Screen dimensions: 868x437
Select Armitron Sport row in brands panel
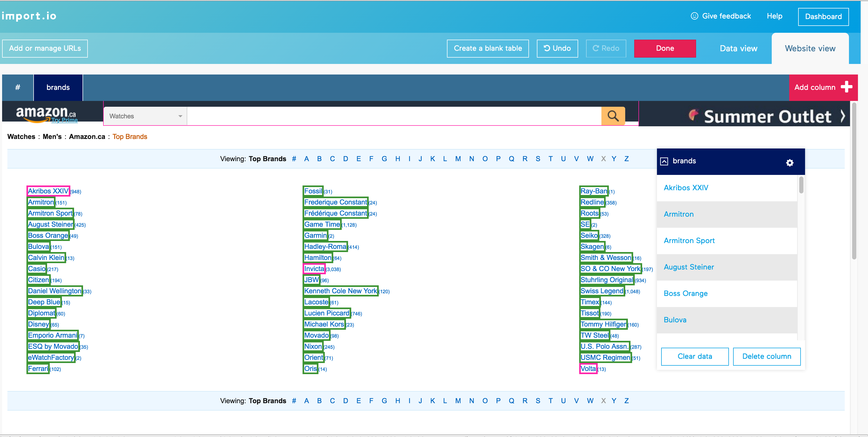pyautogui.click(x=727, y=241)
